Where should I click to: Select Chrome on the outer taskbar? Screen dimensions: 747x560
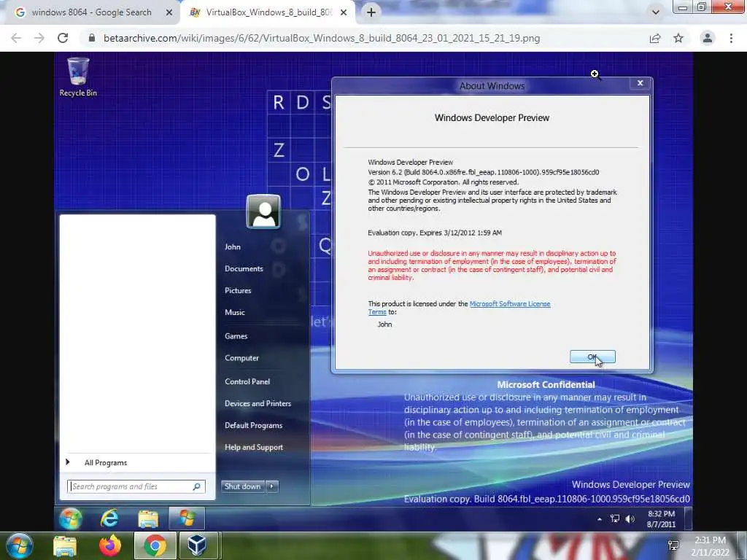pos(155,545)
